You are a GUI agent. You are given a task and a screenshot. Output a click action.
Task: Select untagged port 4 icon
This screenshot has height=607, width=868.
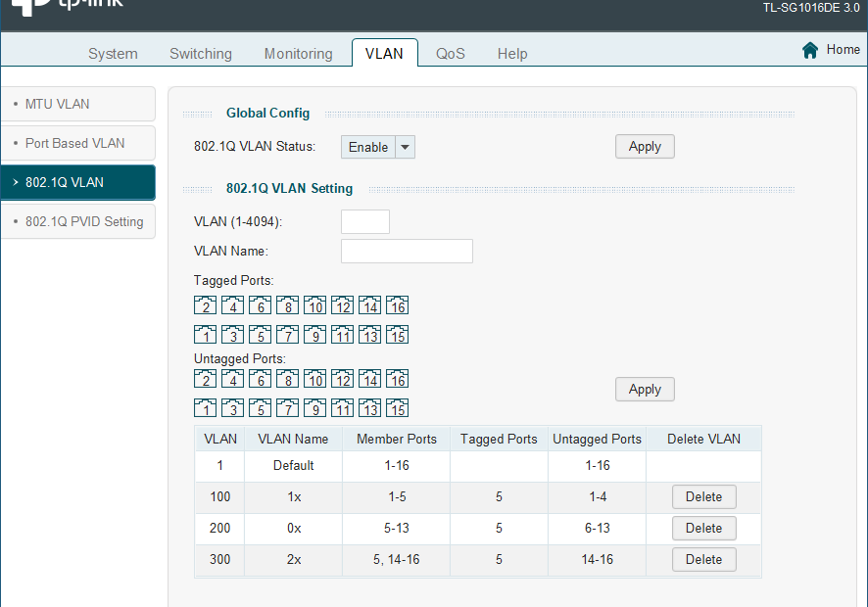click(232, 379)
